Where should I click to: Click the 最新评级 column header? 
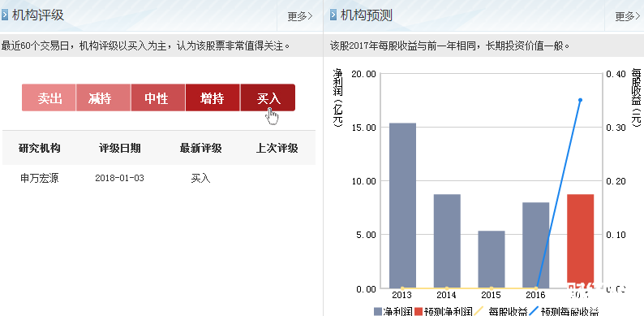[200, 149]
